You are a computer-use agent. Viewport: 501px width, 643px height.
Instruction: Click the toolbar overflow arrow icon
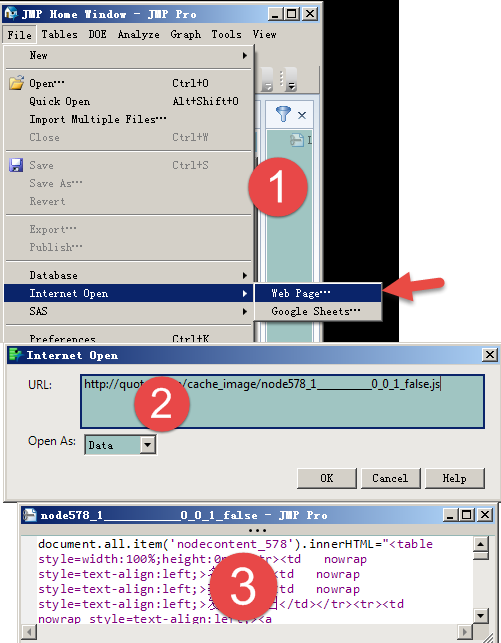(x=291, y=80)
